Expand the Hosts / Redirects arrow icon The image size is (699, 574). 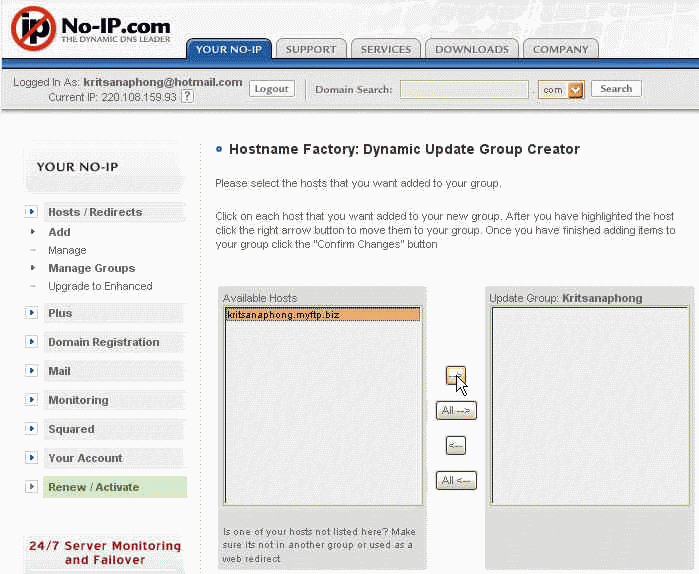coord(31,211)
